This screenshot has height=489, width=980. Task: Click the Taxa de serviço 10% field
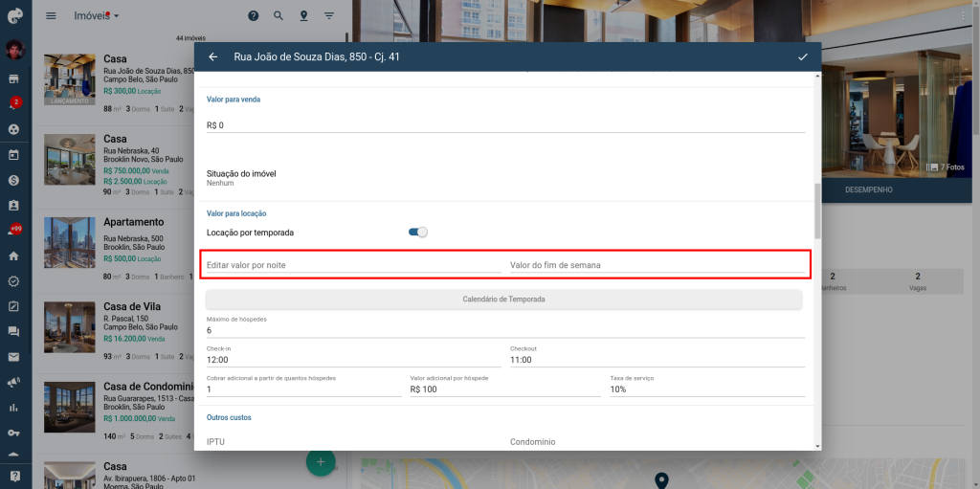click(x=707, y=386)
